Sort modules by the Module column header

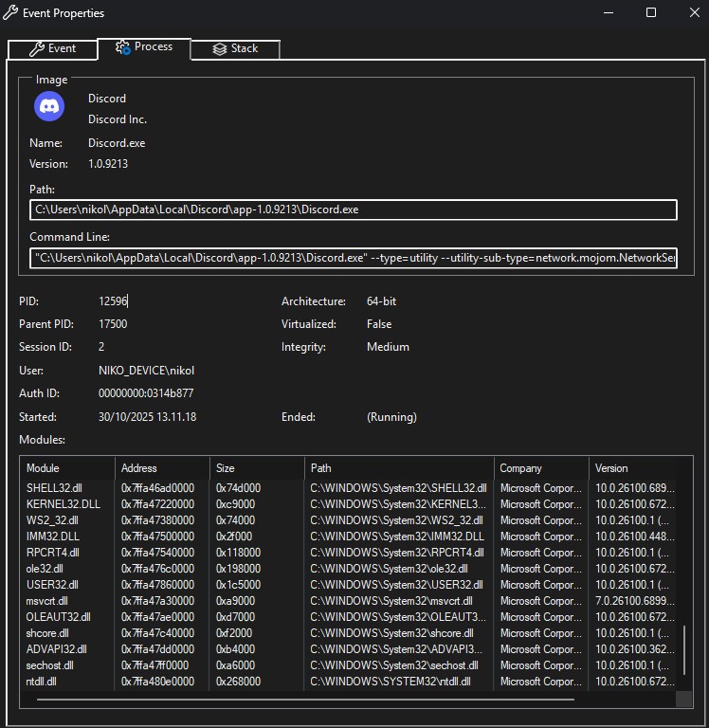(68, 468)
